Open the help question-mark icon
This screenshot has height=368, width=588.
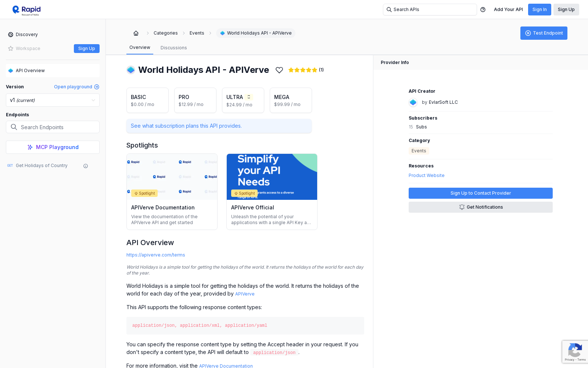tap(483, 10)
